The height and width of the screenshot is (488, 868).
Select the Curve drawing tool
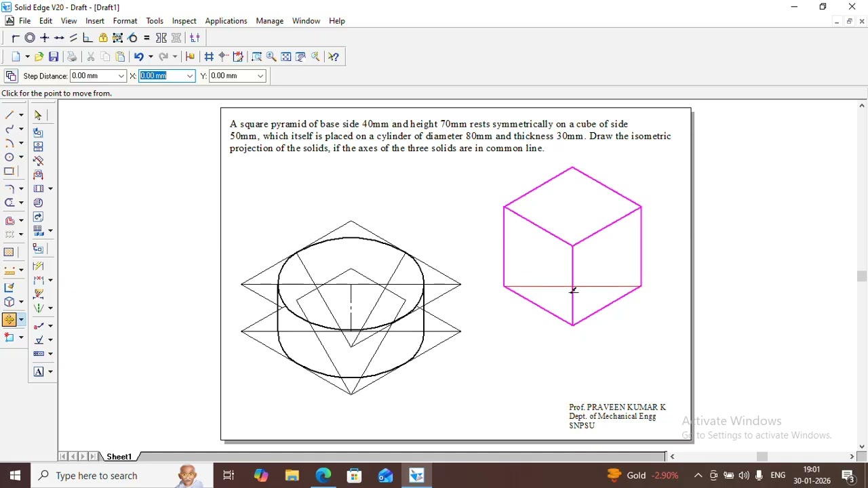click(9, 129)
